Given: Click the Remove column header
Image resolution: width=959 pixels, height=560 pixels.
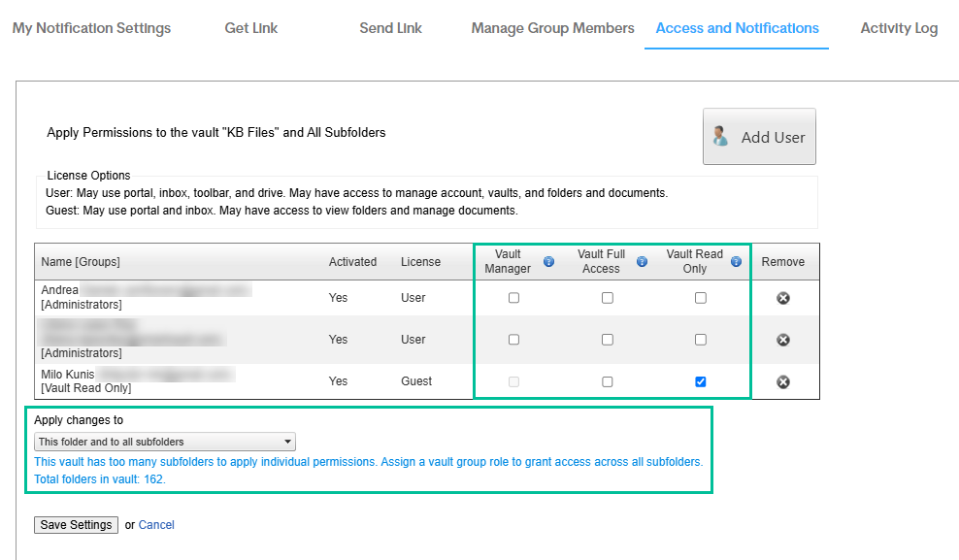Looking at the screenshot, I should point(783,262).
